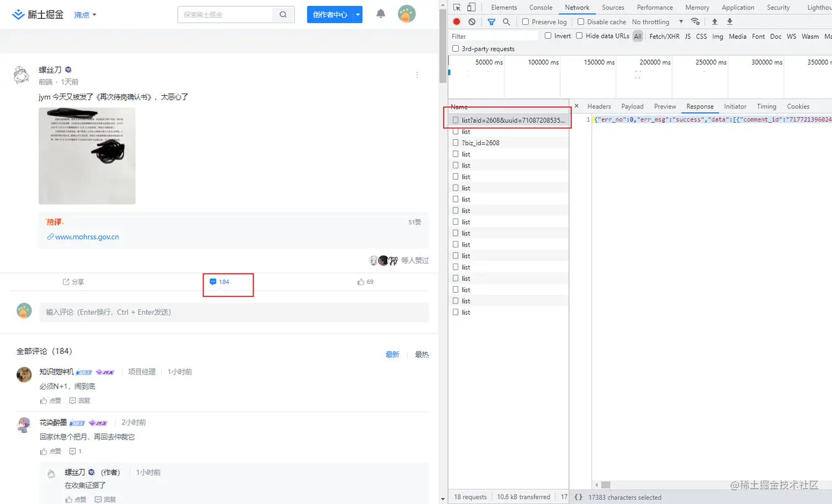832x504 pixels.
Task: Like the comment by 花染醉墨
Action: coord(51,451)
